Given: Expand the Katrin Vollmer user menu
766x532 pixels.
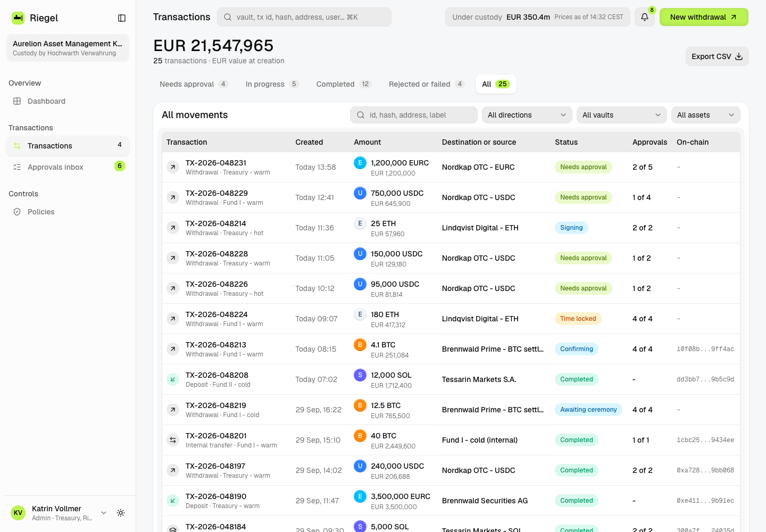Looking at the screenshot, I should pos(104,513).
